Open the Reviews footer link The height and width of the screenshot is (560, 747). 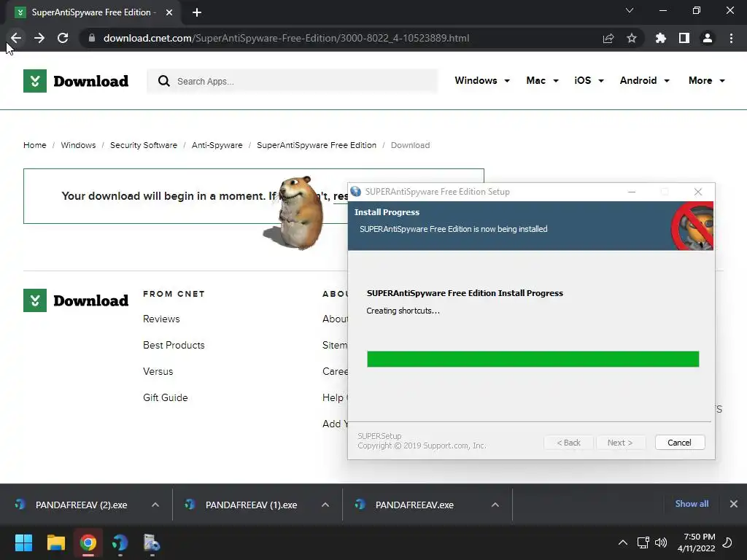(161, 319)
